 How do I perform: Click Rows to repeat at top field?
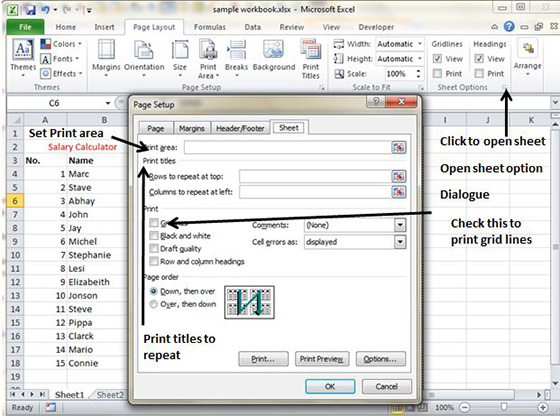315,176
